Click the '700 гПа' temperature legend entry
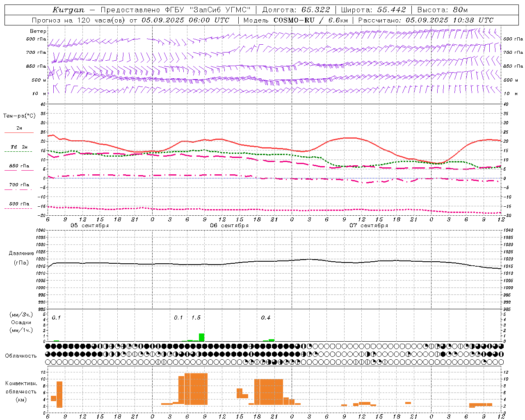 pos(19,185)
